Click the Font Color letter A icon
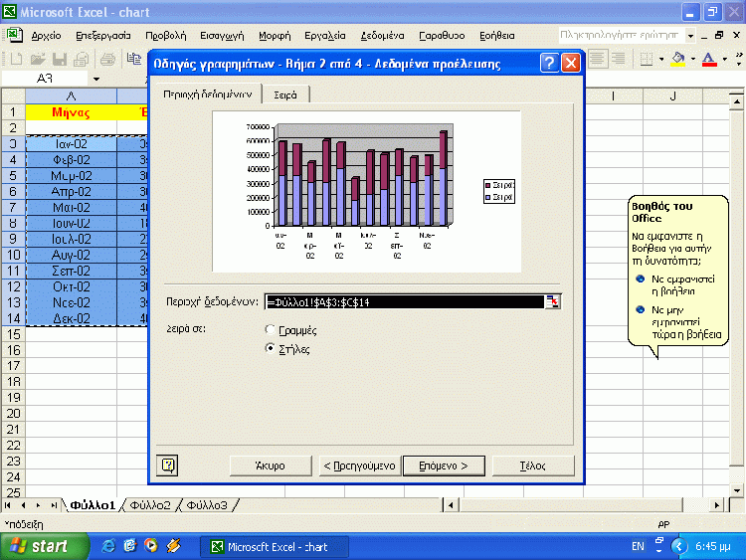The width and height of the screenshot is (746, 560). 709,59
